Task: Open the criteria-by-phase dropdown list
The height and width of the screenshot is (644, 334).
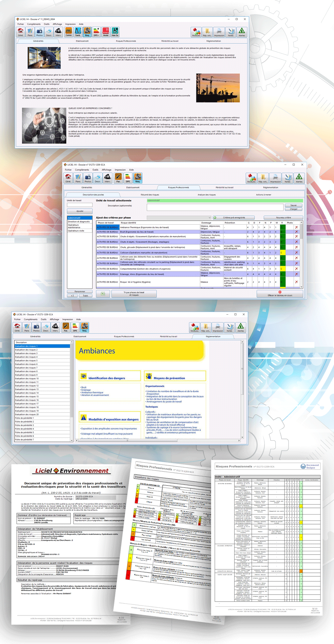Action: pos(179,218)
